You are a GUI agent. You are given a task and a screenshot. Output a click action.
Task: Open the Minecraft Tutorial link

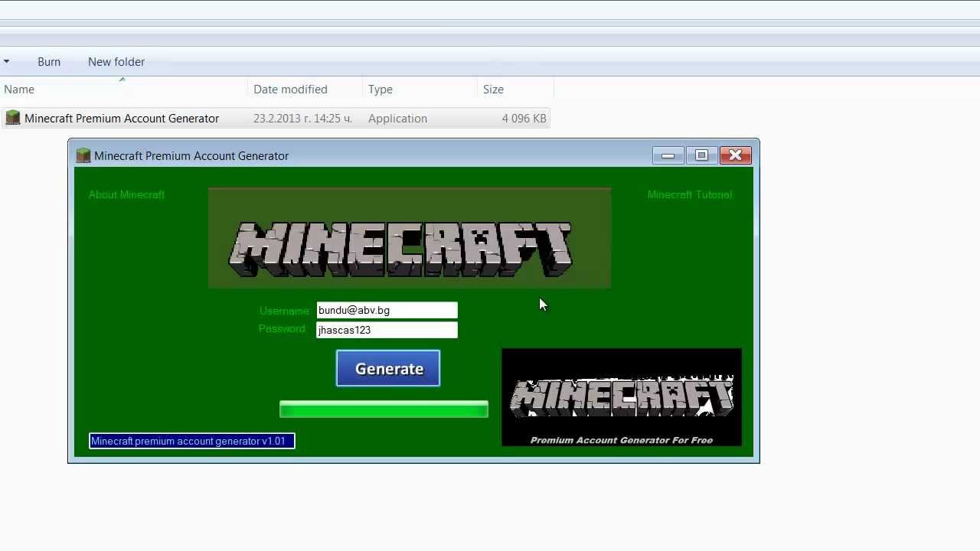[x=690, y=194]
